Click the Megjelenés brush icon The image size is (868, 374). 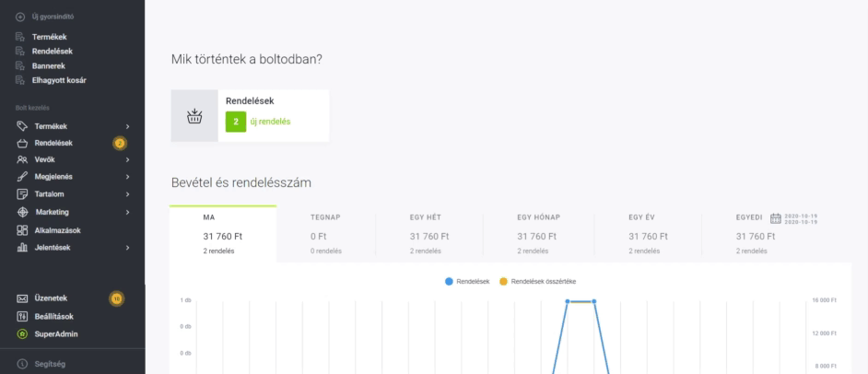[22, 177]
